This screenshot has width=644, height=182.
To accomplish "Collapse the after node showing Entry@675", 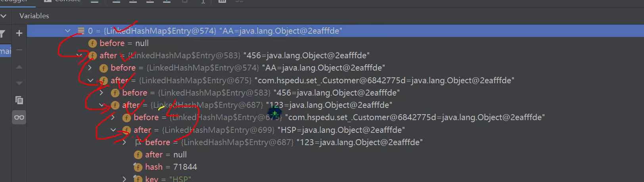I will click(x=90, y=80).
